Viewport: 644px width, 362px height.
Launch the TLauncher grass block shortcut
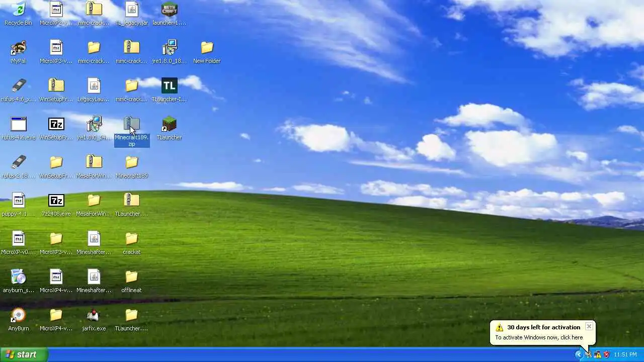169,124
